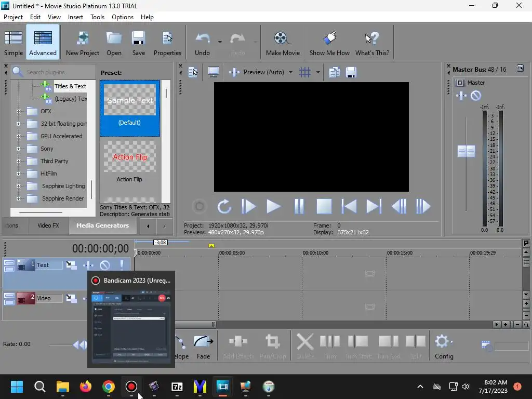Save the project
532x399 pixels.
click(138, 43)
